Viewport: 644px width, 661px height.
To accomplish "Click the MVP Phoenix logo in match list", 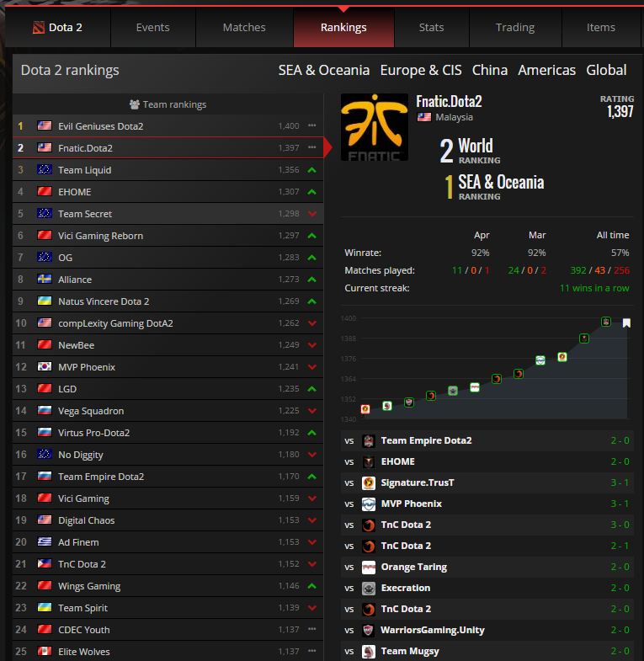I will pyautogui.click(x=369, y=504).
